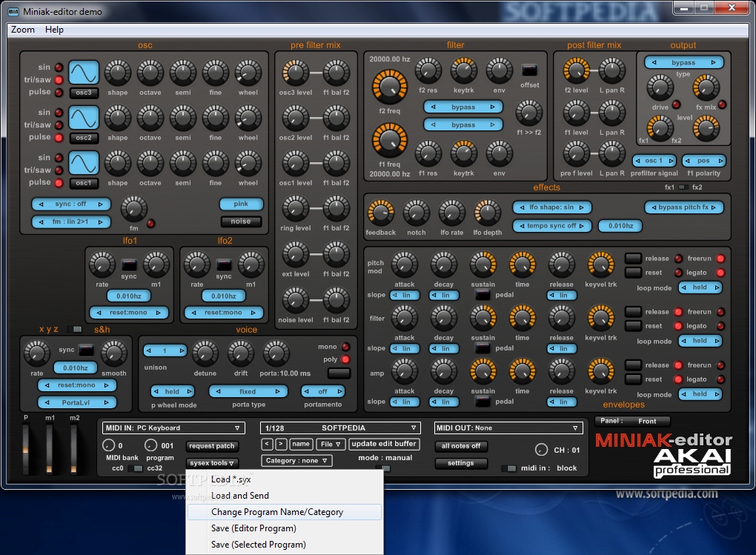Toggle the lfo1 sync switch
The width and height of the screenshot is (756, 555).
pos(129,265)
